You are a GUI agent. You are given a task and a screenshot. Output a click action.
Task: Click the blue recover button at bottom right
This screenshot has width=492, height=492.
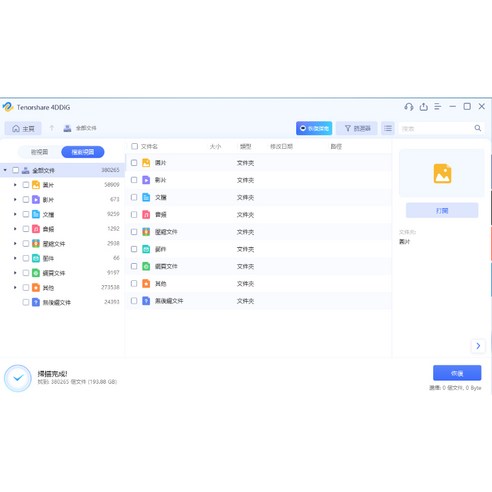tap(457, 373)
